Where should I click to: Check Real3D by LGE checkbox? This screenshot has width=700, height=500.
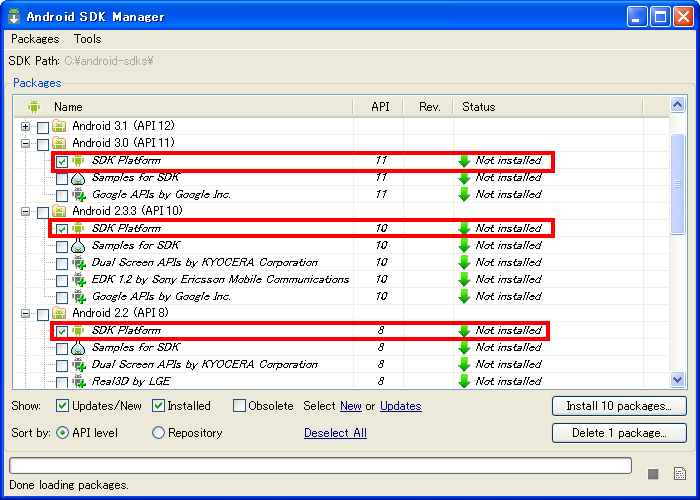(62, 383)
